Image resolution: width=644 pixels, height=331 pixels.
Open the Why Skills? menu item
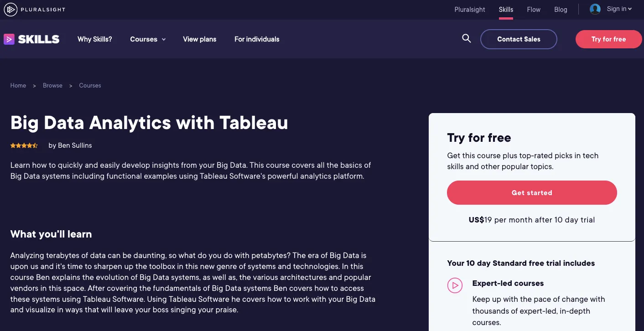point(94,39)
